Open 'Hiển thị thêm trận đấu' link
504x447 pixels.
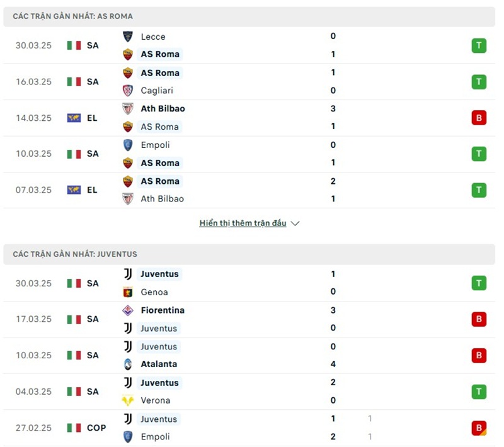pos(243,224)
